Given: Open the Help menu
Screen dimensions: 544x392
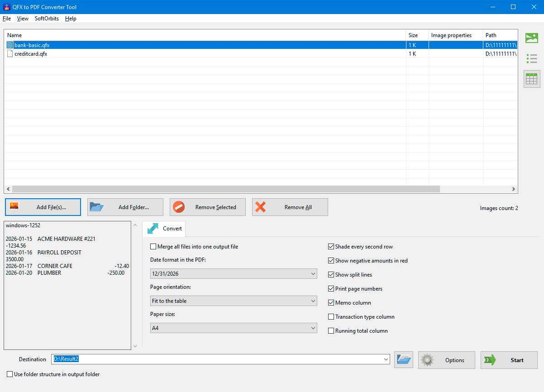Looking at the screenshot, I should (71, 19).
